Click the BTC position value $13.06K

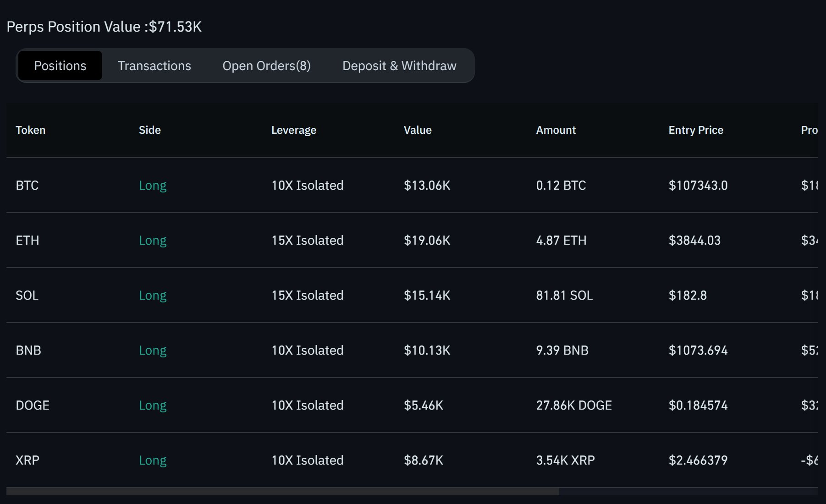[427, 185]
